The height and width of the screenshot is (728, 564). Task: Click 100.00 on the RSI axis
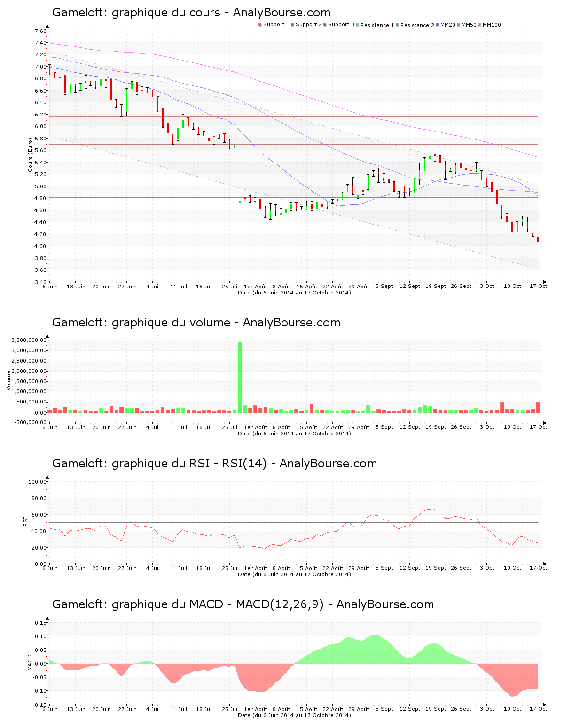click(37, 482)
